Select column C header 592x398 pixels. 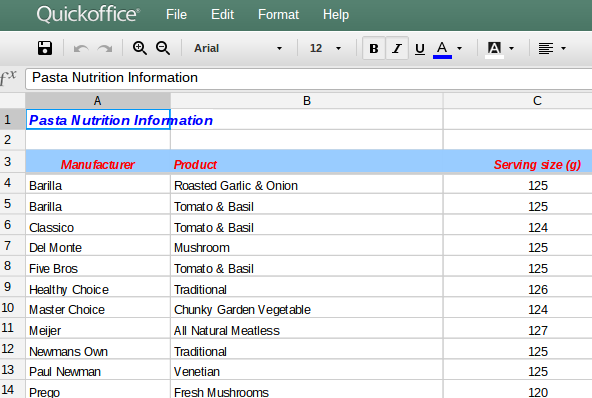[518, 101]
